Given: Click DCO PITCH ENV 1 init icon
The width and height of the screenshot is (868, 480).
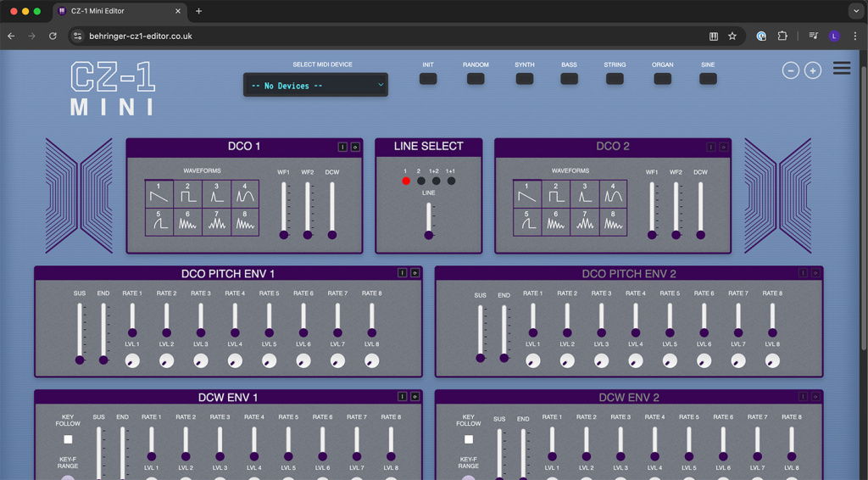Looking at the screenshot, I should coord(403,273).
